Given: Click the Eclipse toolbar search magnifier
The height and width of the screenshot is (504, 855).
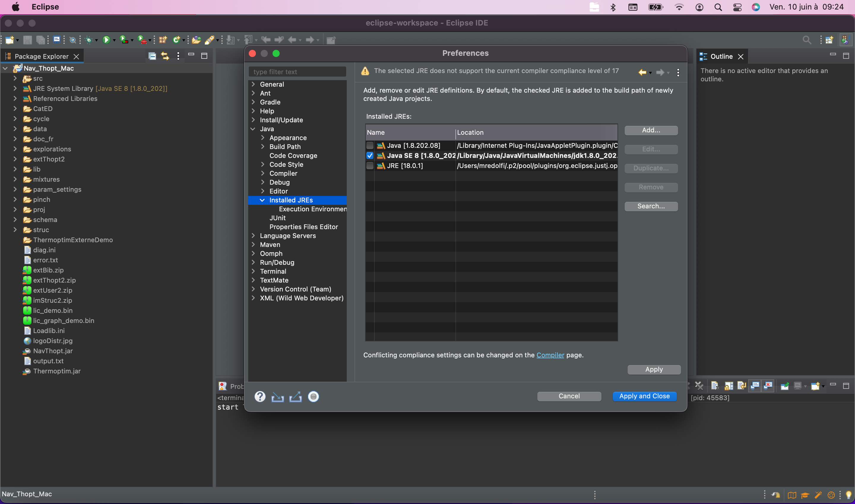Looking at the screenshot, I should click(807, 40).
